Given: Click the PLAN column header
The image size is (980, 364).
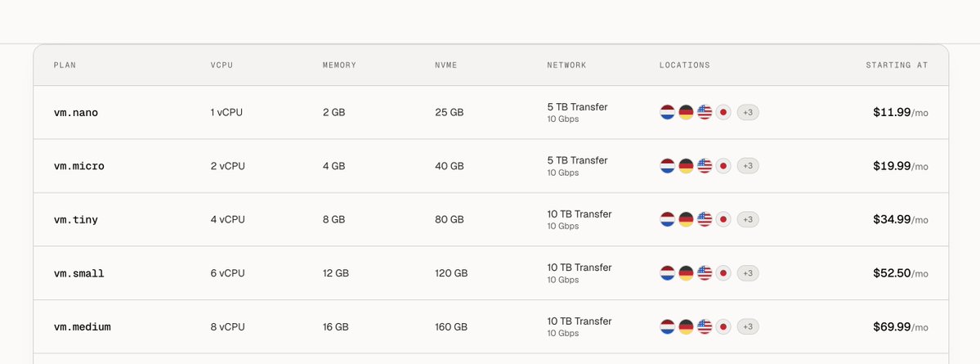Looking at the screenshot, I should (65, 65).
